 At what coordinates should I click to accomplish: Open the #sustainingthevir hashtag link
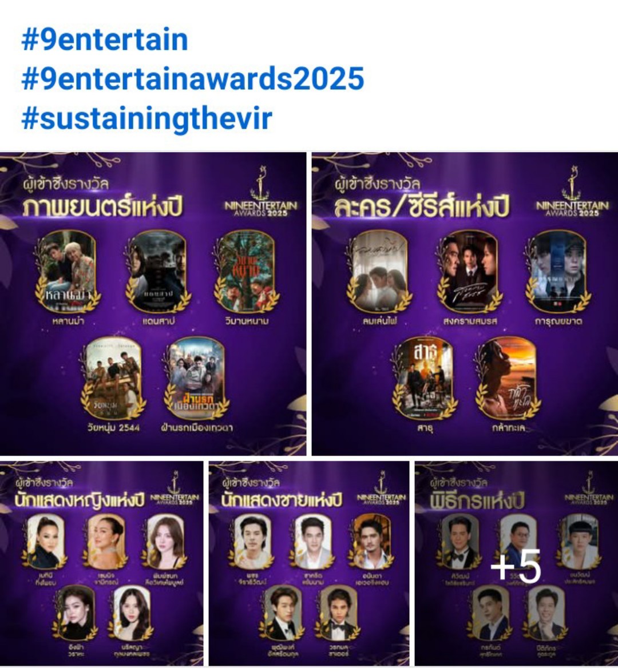pos(146,119)
